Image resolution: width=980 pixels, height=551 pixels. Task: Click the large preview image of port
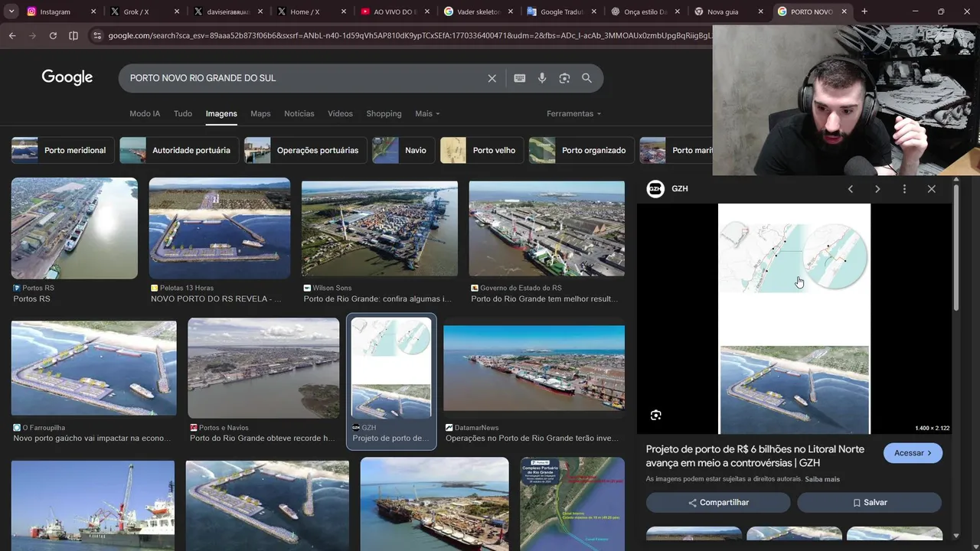point(794,318)
